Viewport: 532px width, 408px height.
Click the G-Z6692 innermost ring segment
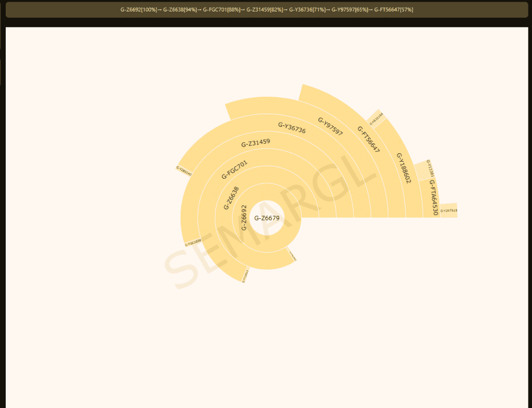tap(243, 216)
